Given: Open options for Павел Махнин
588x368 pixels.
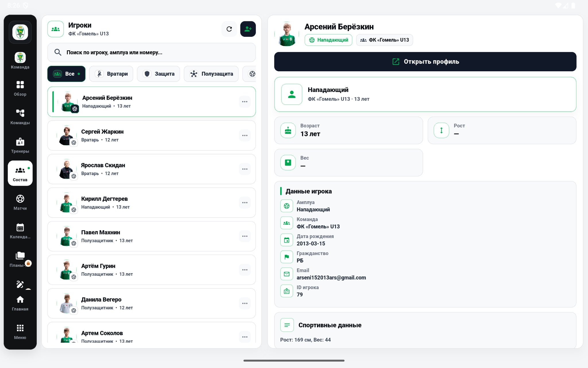Looking at the screenshot, I should click(245, 236).
